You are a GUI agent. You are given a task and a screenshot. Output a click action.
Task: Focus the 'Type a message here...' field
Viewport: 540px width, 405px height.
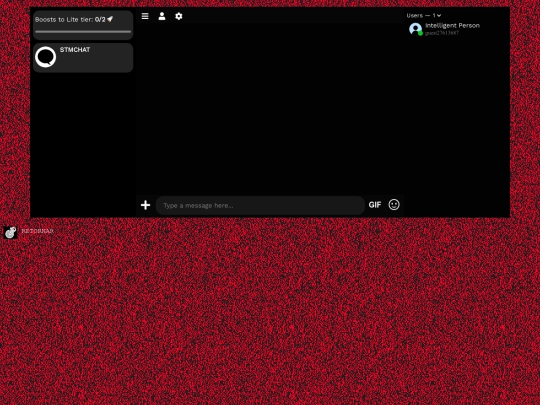click(x=260, y=206)
